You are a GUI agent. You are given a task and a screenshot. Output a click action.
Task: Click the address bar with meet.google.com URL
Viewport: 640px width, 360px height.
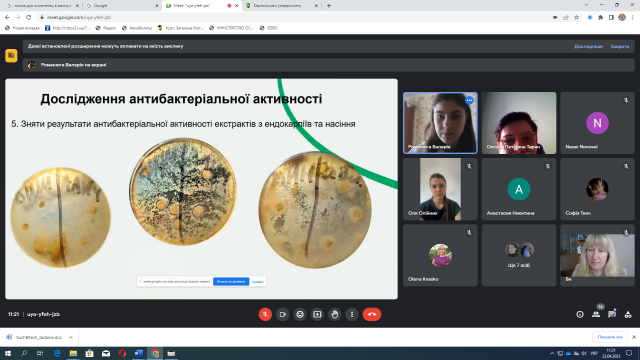tap(294, 17)
